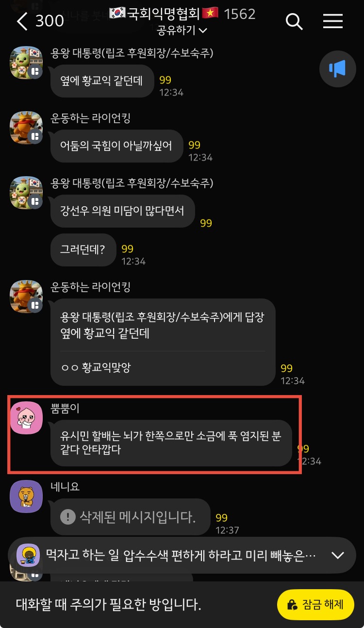Screen dimensions: 364x628
Task: Tap the 그러던데? message bubble
Action: [x=83, y=249]
